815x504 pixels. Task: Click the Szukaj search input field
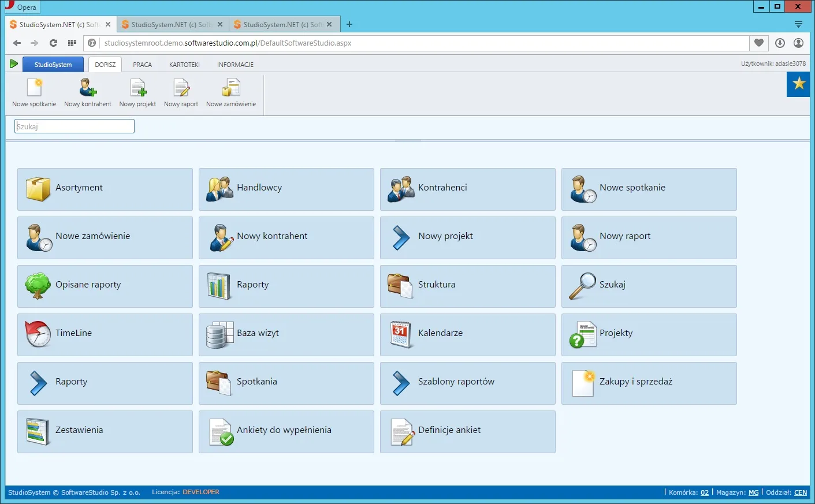pyautogui.click(x=75, y=126)
